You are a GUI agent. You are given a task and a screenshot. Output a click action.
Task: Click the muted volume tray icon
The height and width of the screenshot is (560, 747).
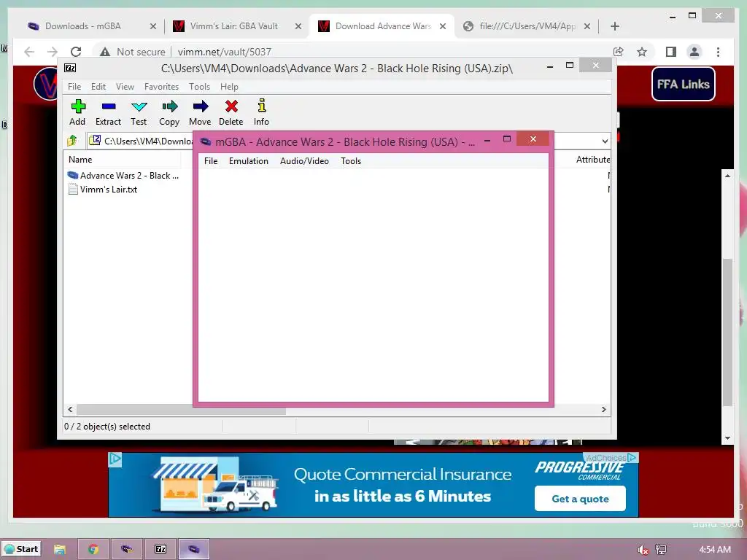pos(643,550)
